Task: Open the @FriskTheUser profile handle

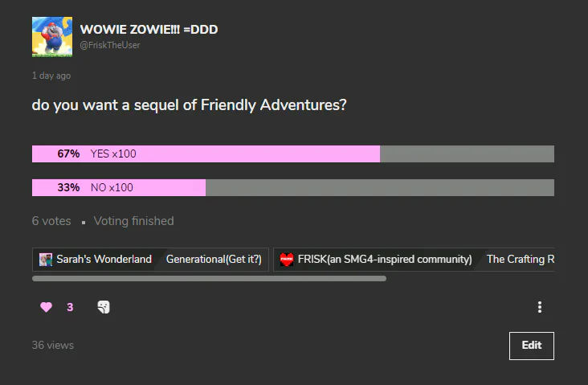Action: click(110, 45)
